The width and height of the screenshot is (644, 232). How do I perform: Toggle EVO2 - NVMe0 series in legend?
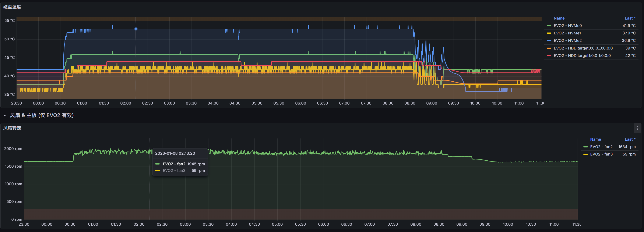[567, 25]
